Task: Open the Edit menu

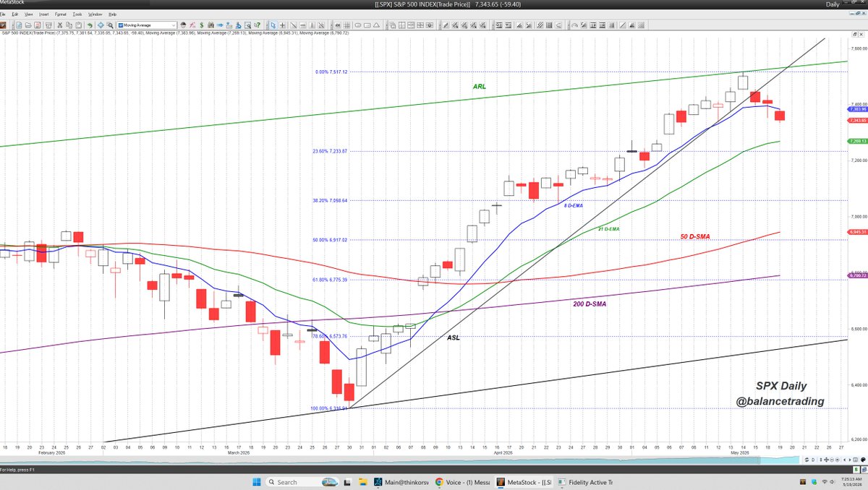Action: point(15,14)
